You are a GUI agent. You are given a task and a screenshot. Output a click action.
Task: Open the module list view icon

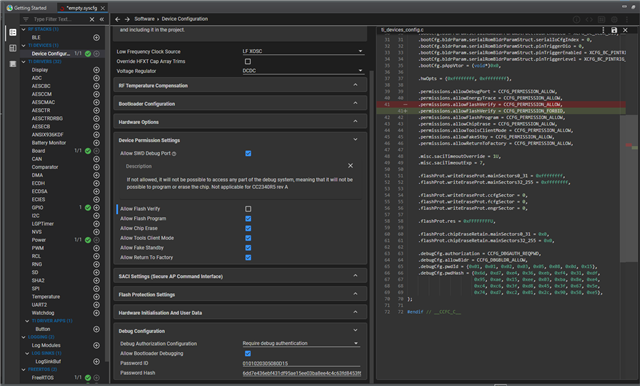13,32
